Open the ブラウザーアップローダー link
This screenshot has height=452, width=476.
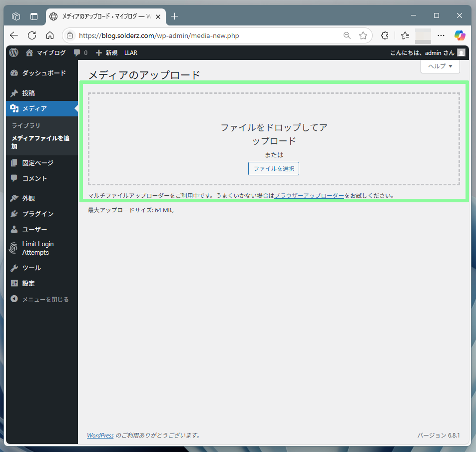(309, 196)
